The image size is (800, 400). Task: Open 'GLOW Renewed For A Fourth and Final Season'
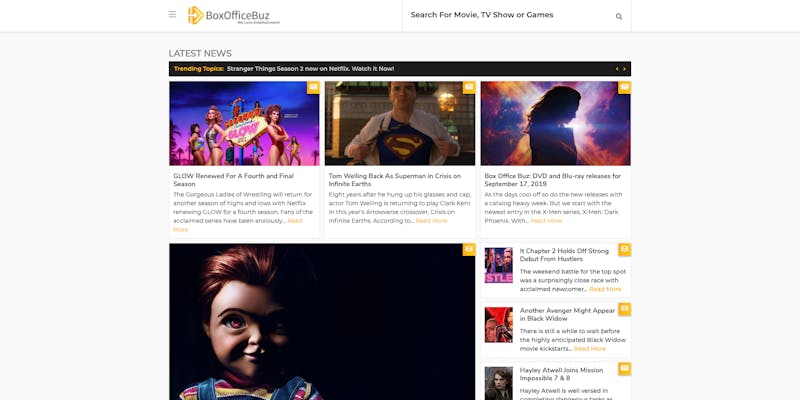(x=234, y=180)
